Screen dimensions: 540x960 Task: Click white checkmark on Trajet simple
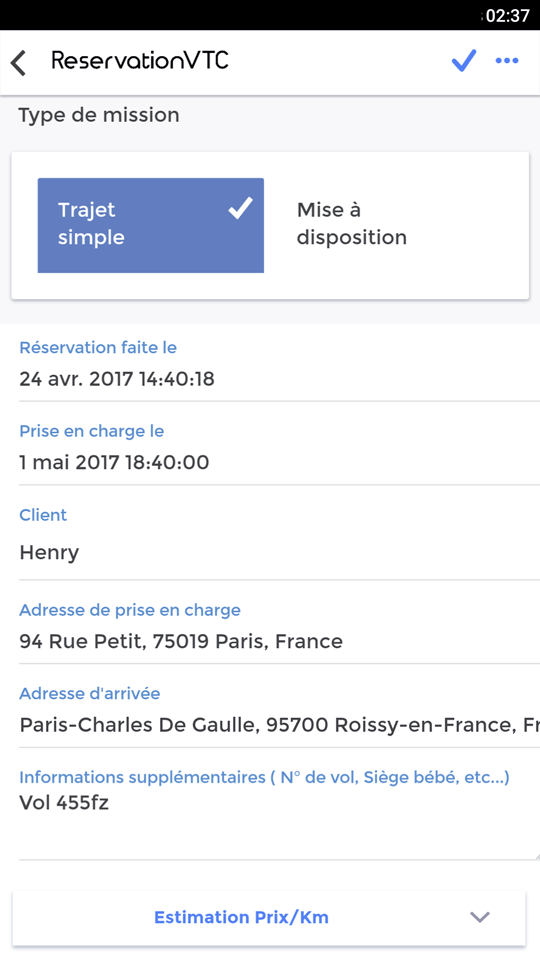point(240,208)
